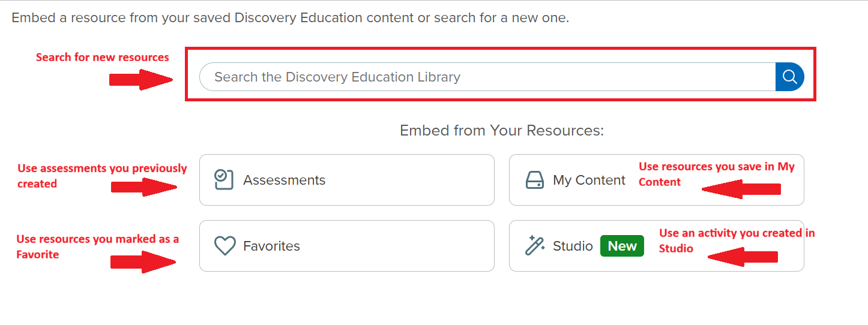Click the red arrow pointing at Assessments
The height and width of the screenshot is (325, 868).
coord(144,186)
